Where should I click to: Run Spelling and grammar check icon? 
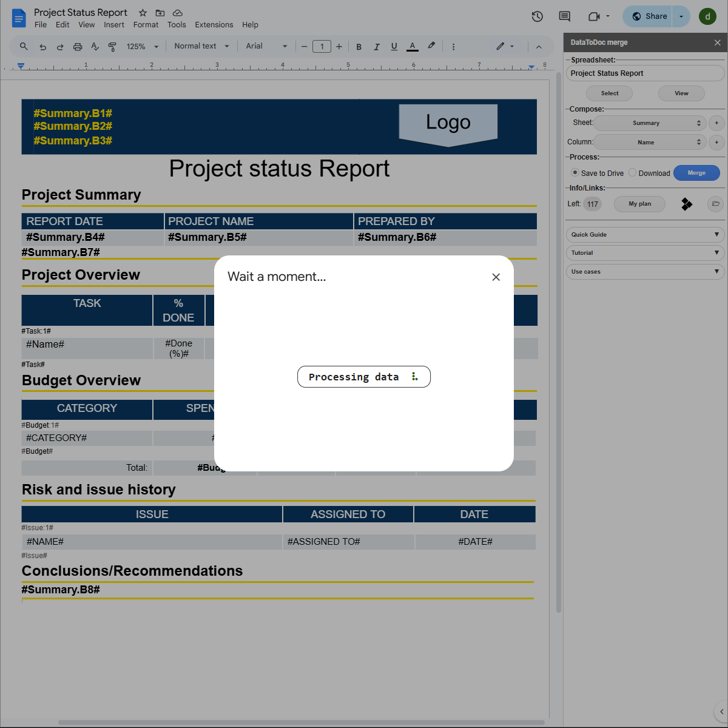(x=95, y=46)
